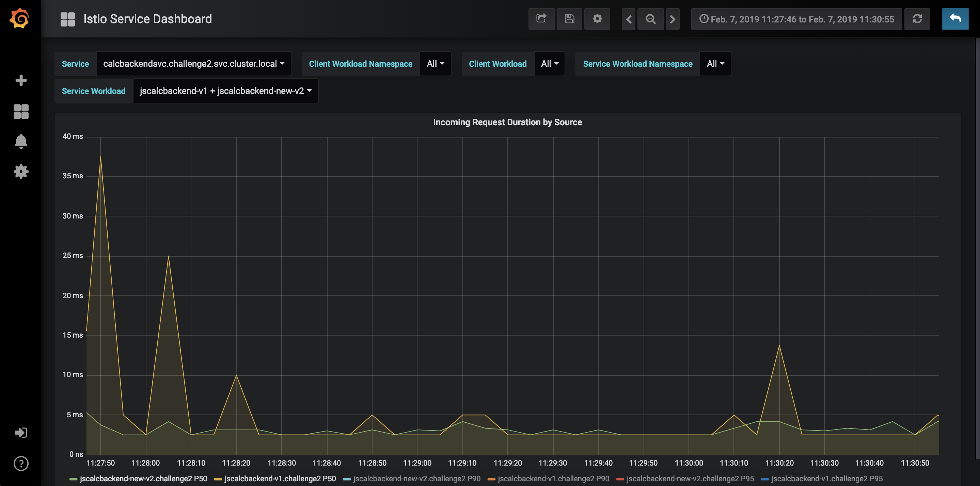The height and width of the screenshot is (486, 980).
Task: Click the 40 ms y-axis label
Action: (73, 136)
